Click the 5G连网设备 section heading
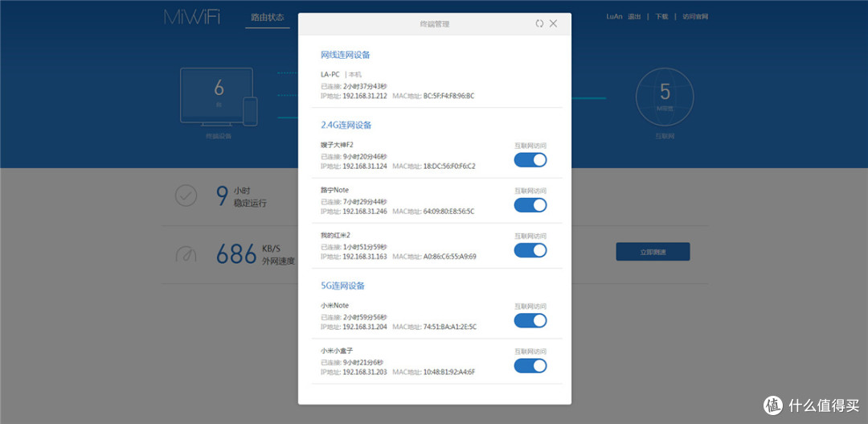 coord(342,286)
